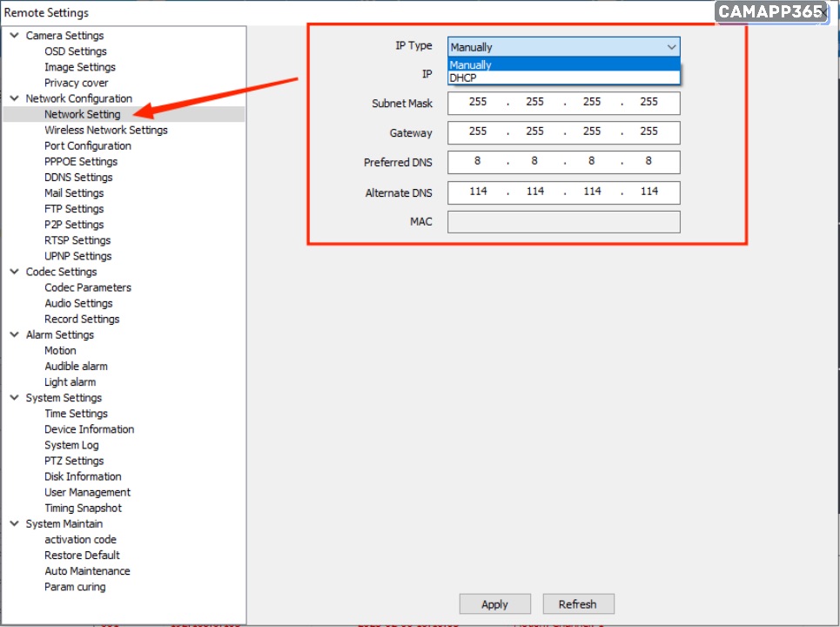Click the last octet of Gateway
The width and height of the screenshot is (840, 627).
[648, 132]
